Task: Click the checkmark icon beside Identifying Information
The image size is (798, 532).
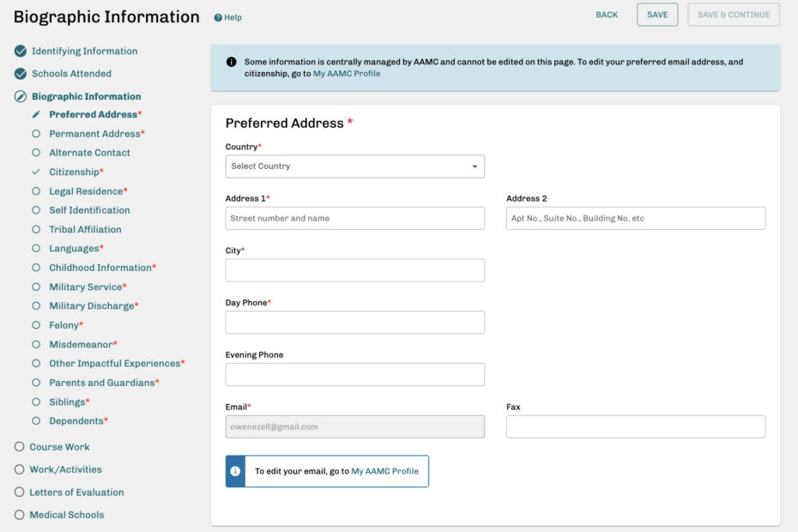Action: (19, 51)
